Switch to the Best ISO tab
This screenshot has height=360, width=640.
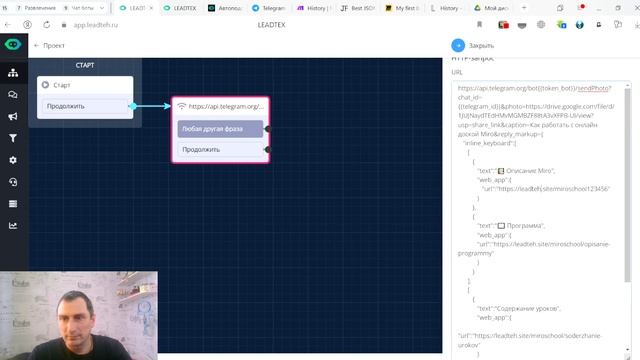point(358,8)
